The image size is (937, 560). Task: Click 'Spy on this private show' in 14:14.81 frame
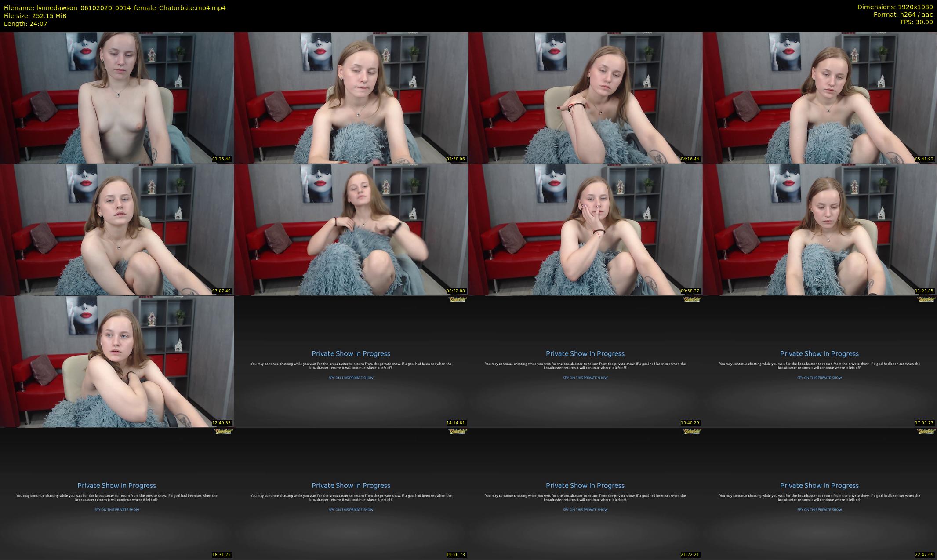tap(351, 378)
